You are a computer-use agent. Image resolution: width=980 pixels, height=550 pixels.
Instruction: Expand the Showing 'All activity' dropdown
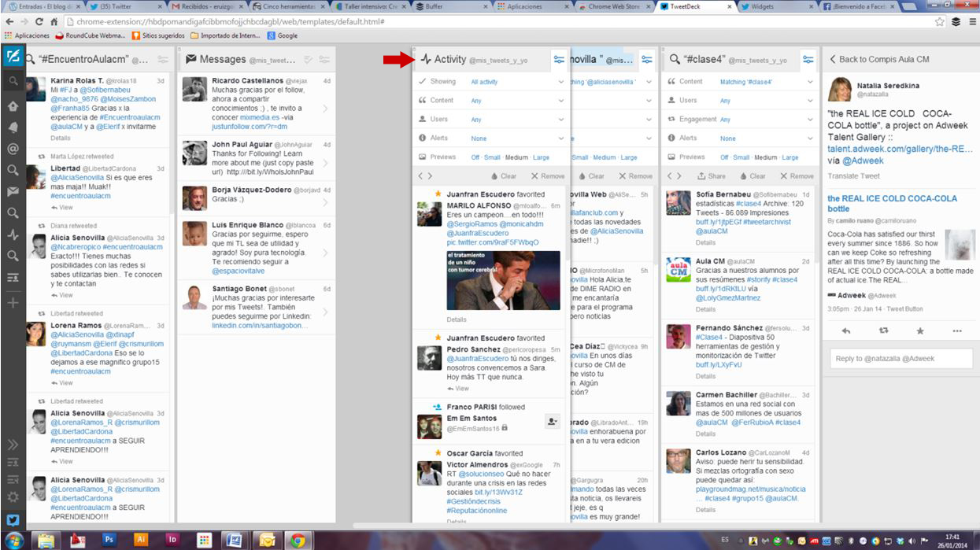517,82
